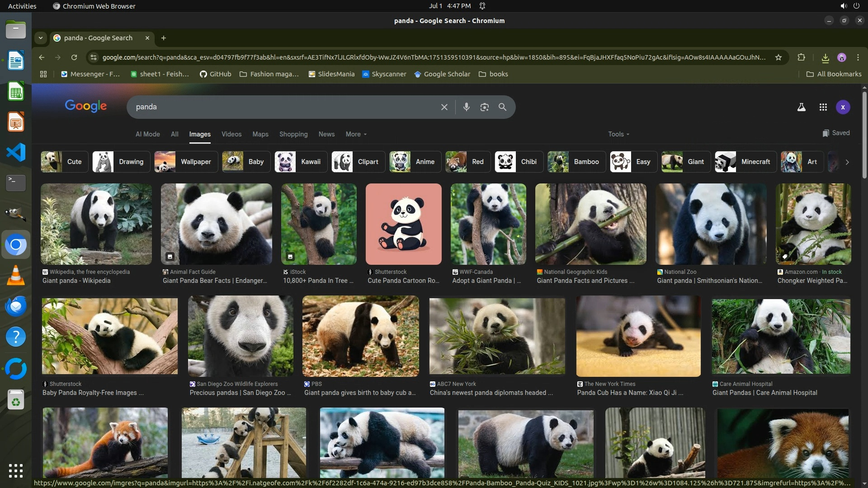
Task: Open Chromium downloads icon
Action: point(825,57)
